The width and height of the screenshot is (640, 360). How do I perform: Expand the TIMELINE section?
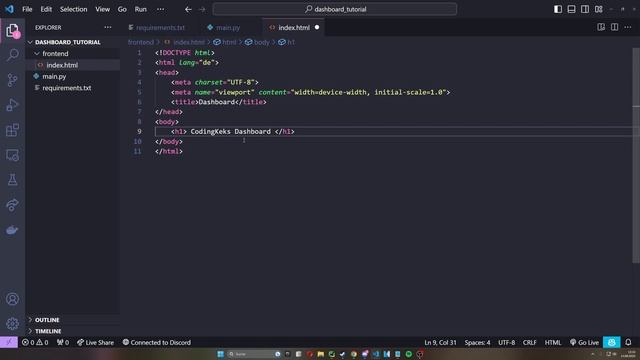(48, 331)
